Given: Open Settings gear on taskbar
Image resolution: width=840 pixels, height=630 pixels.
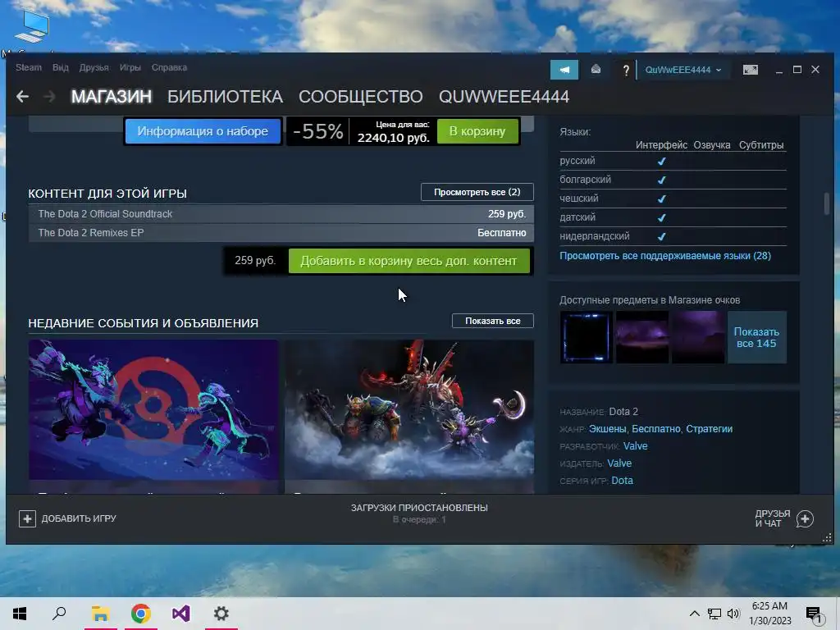Looking at the screenshot, I should coord(221,614).
